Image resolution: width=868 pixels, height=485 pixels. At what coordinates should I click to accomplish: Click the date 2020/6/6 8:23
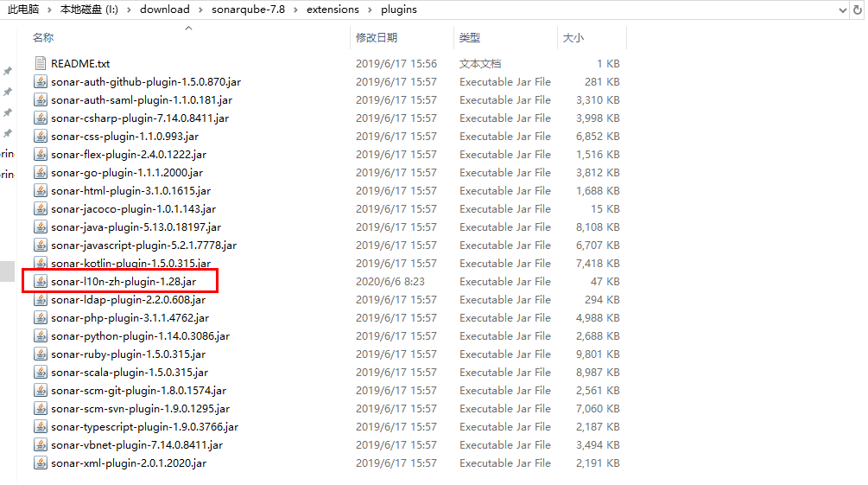(x=390, y=282)
